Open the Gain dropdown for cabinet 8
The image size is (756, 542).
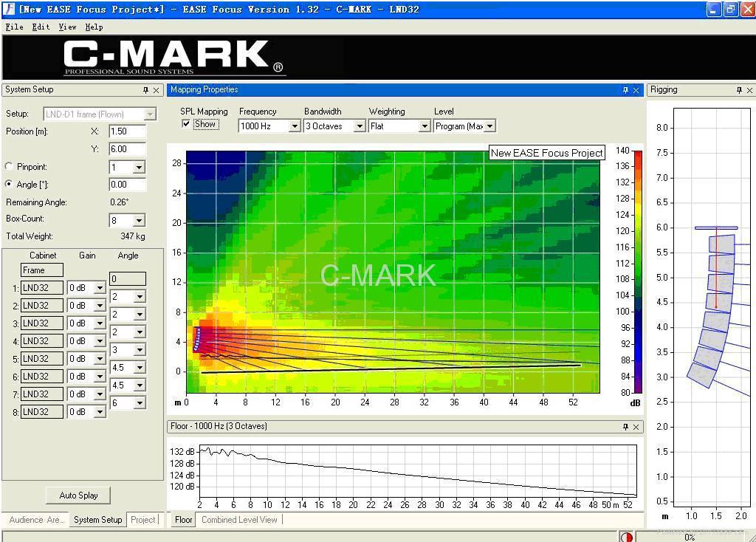pos(100,412)
